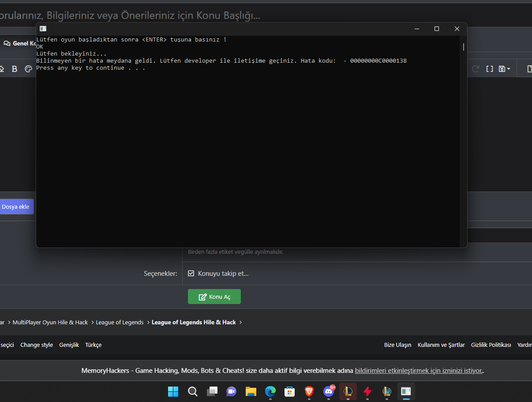This screenshot has height=402, width=532.
Task: Click the console window's scrollbar thumb
Action: click(x=463, y=47)
